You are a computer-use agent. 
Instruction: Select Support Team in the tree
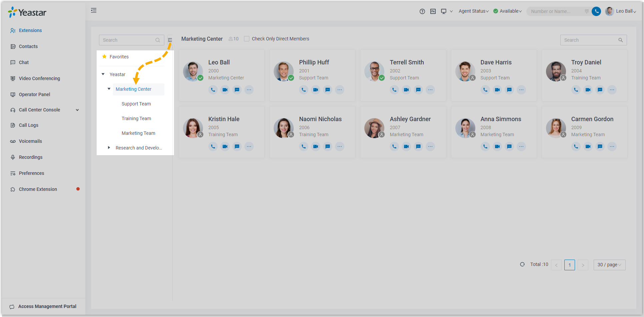click(x=136, y=104)
